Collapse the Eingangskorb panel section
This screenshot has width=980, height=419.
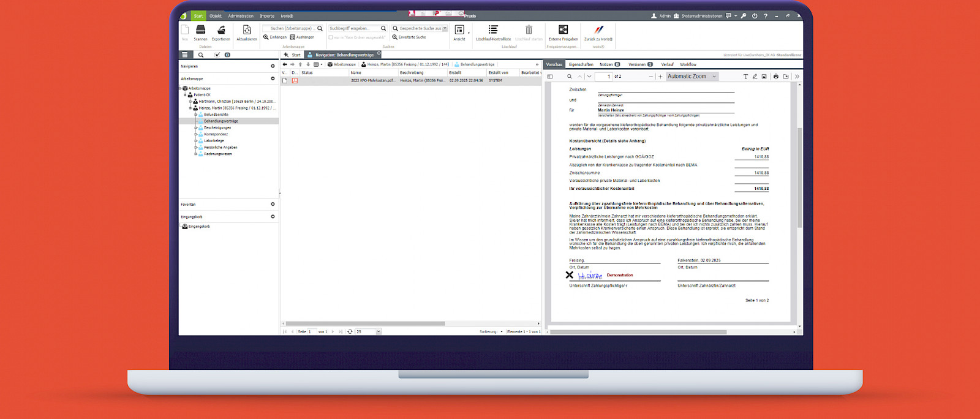pos(273,217)
